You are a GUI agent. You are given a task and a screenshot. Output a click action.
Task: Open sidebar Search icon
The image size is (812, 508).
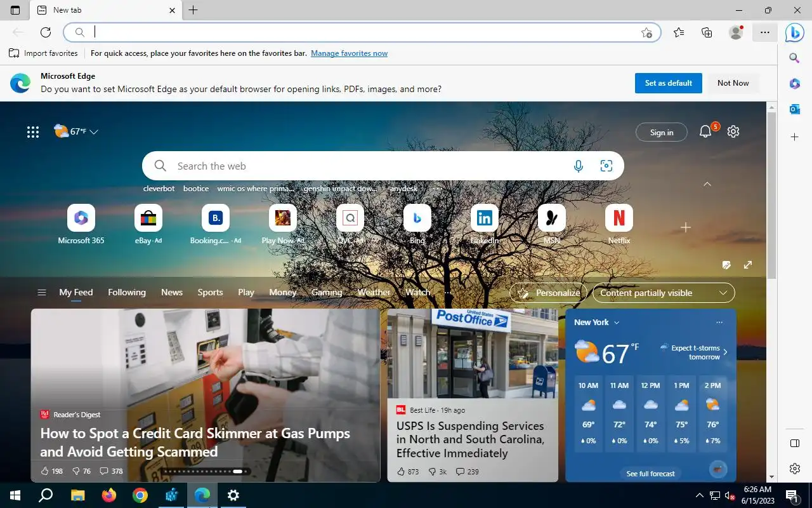794,58
